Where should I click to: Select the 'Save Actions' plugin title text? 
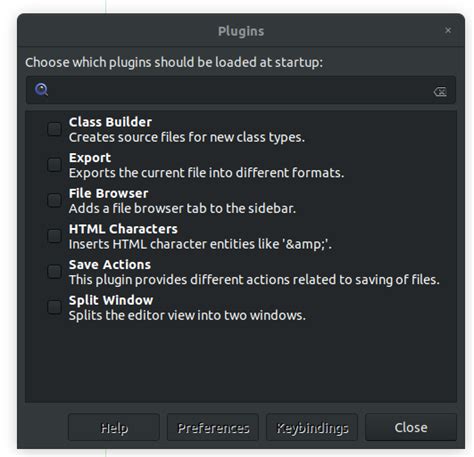[x=110, y=265]
